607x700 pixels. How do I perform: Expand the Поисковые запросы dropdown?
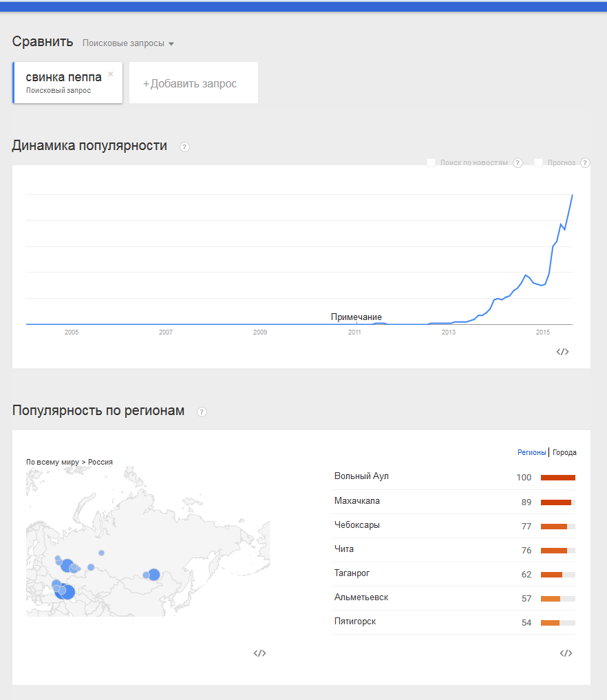point(128,43)
